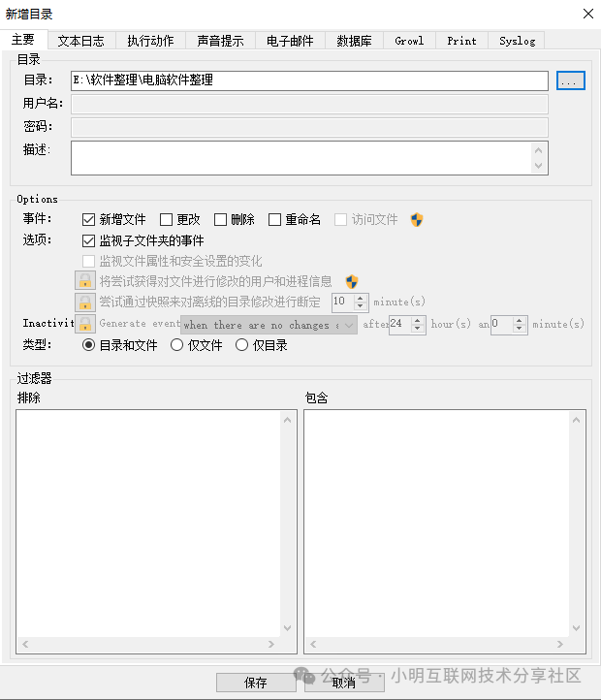Close the 新增目录 dialog window
This screenshot has width=601, height=700.
tap(586, 14)
